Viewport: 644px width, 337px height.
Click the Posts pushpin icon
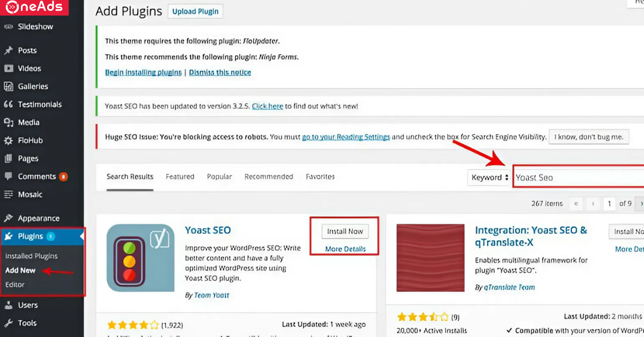(x=8, y=50)
